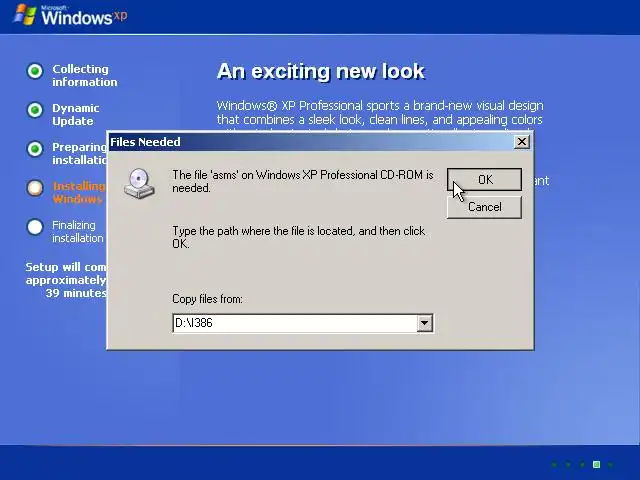Screen dimensions: 640x480
Task: Select the Finalizing installation step indicator
Action: tap(35, 227)
